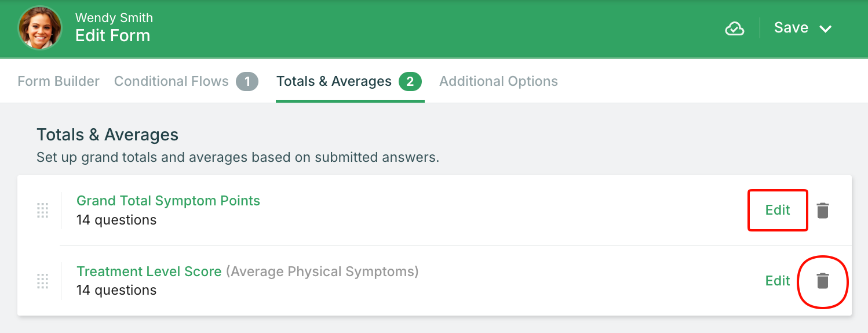Click the cloud sync status icon
The width and height of the screenshot is (868, 333).
point(734,28)
